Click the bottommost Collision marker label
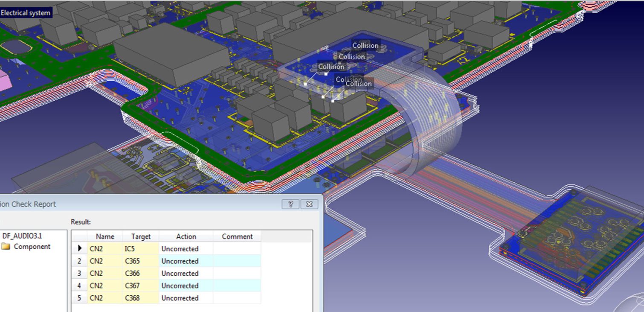Screen dimensions: 644x312 tap(358, 84)
